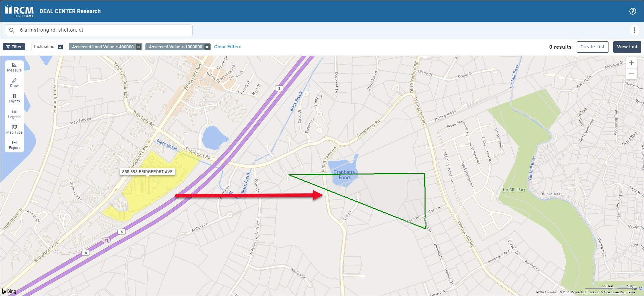Open the help question mark icon
644x296 pixels.
pyautogui.click(x=633, y=11)
